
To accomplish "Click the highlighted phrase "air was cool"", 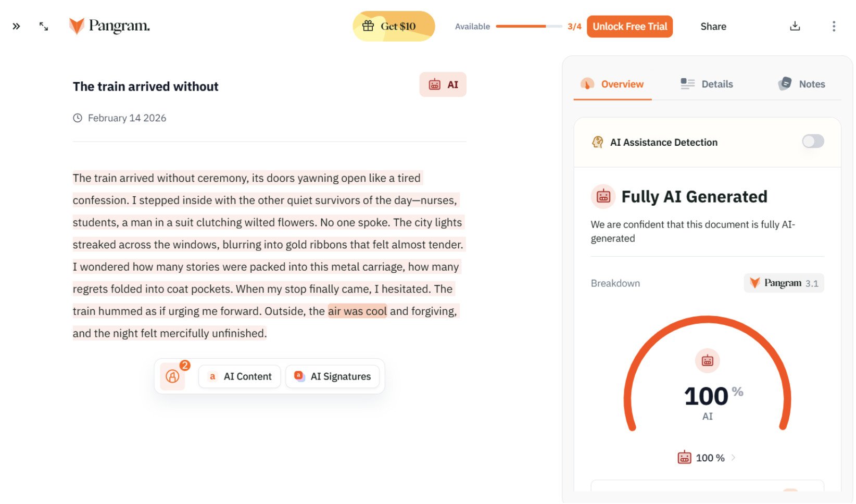I will [357, 311].
